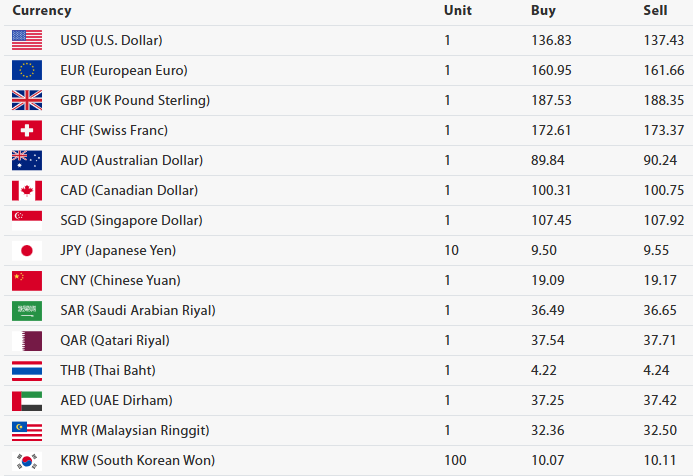The width and height of the screenshot is (693, 476).
Task: Select the Unit column header
Action: (x=457, y=11)
